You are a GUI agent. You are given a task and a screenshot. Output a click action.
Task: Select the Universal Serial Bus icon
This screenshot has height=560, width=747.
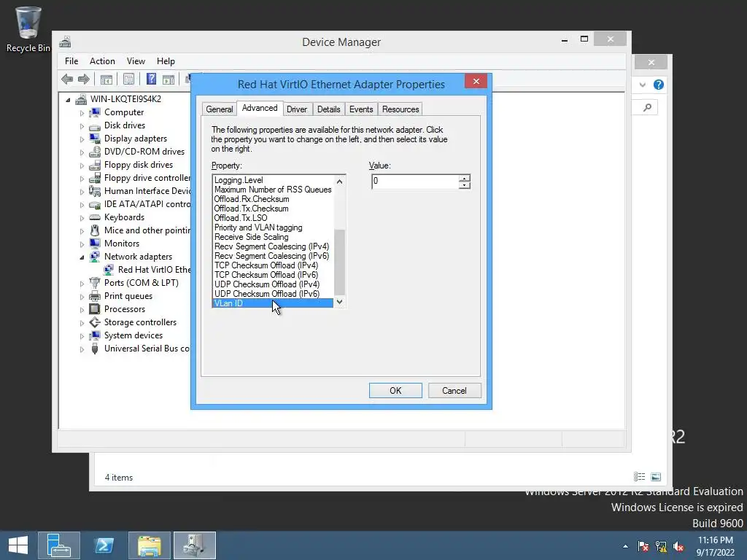pyautogui.click(x=95, y=349)
